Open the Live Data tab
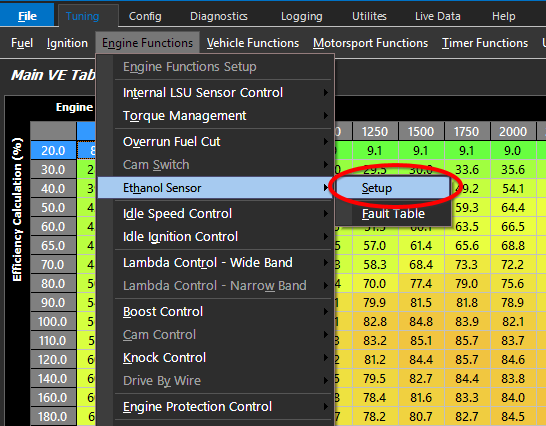 (x=438, y=16)
